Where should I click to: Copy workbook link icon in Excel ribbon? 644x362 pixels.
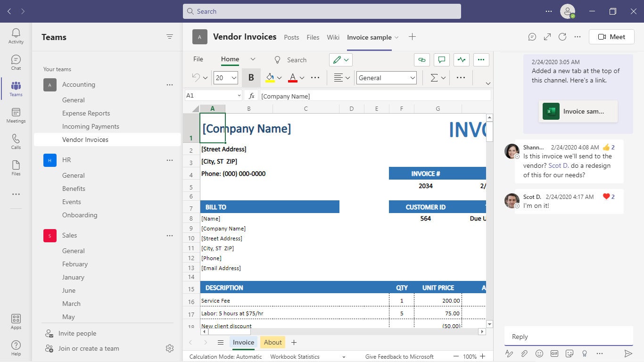pyautogui.click(x=422, y=60)
